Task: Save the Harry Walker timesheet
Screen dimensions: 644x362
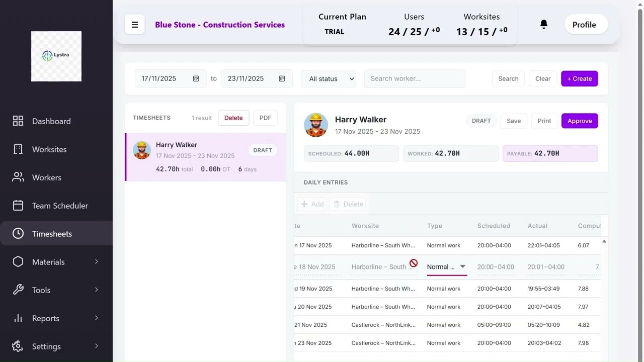Action: [514, 121]
